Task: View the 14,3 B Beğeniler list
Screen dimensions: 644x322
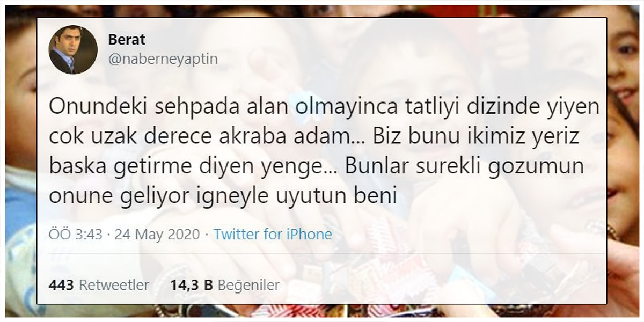Action: (225, 286)
